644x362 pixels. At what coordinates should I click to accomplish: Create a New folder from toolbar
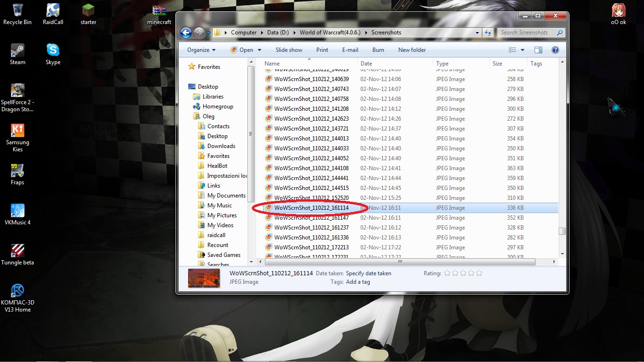(412, 50)
